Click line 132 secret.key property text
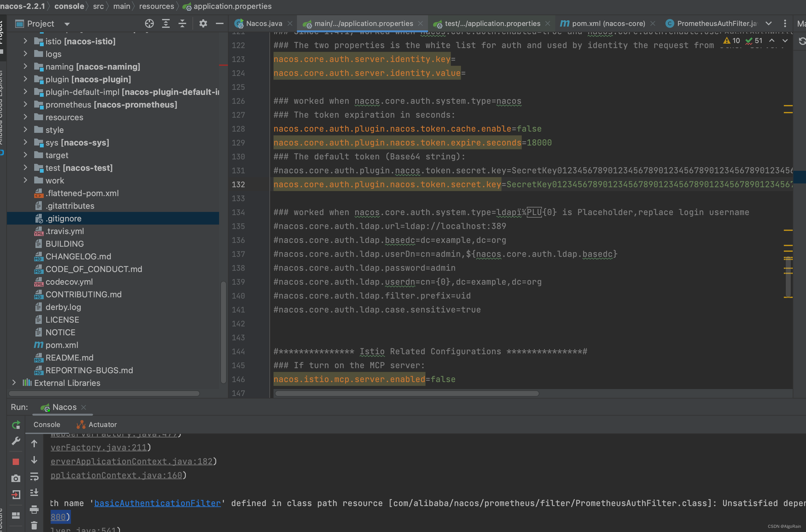Screen dimensions: 806x532 [387, 184]
